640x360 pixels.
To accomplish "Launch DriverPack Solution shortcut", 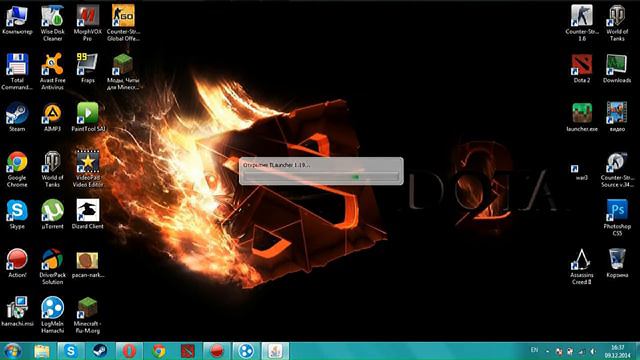I will [52, 266].
